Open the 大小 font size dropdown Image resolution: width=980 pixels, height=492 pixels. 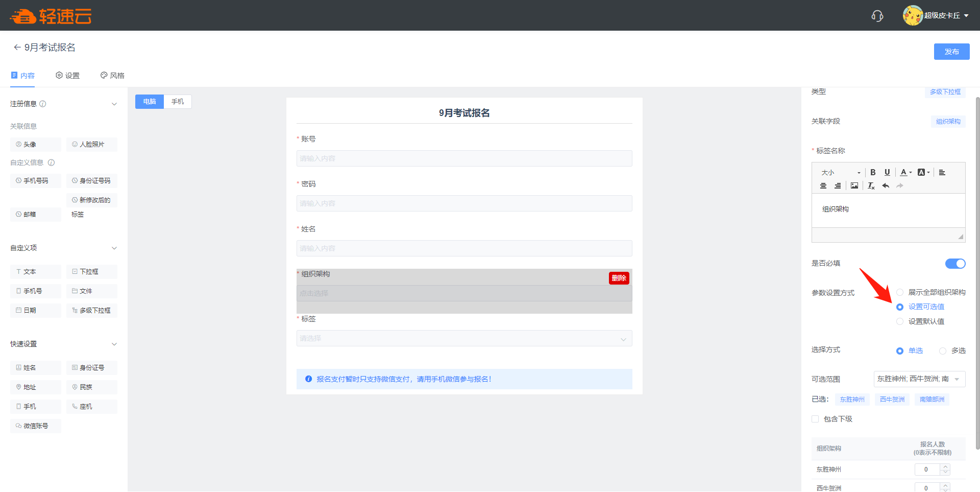pyautogui.click(x=841, y=173)
